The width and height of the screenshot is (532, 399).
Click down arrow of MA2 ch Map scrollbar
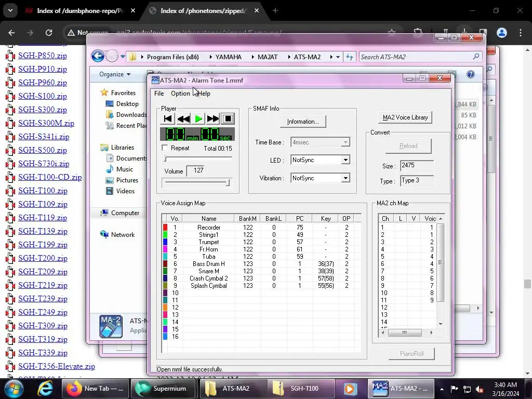click(441, 324)
